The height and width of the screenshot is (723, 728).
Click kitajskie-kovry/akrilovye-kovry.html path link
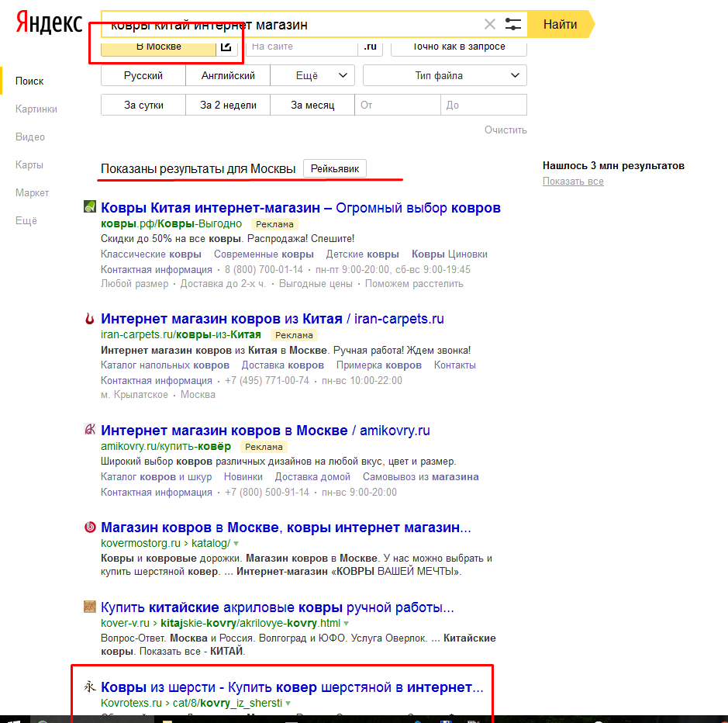(x=250, y=623)
